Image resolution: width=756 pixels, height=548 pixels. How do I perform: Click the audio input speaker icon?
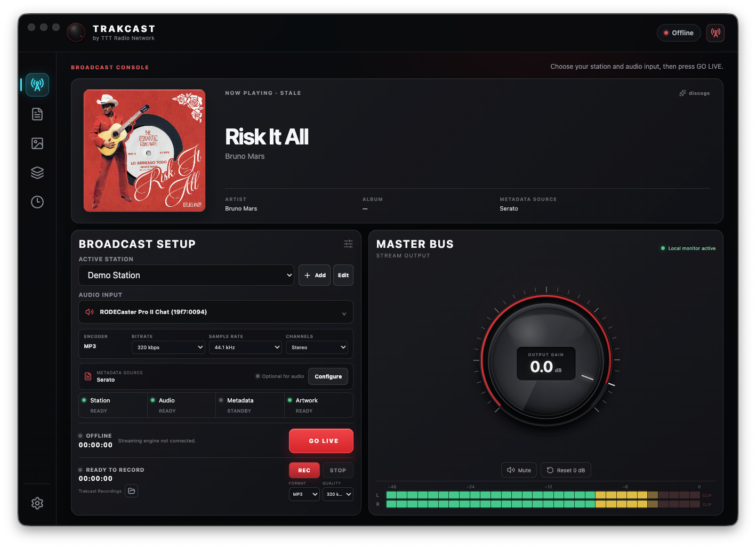[x=90, y=312]
